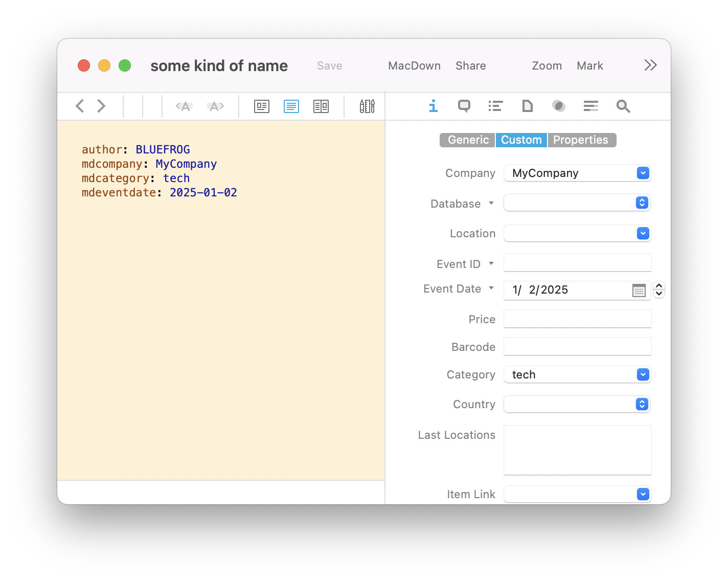Click the MacDown toolbar button

point(414,65)
